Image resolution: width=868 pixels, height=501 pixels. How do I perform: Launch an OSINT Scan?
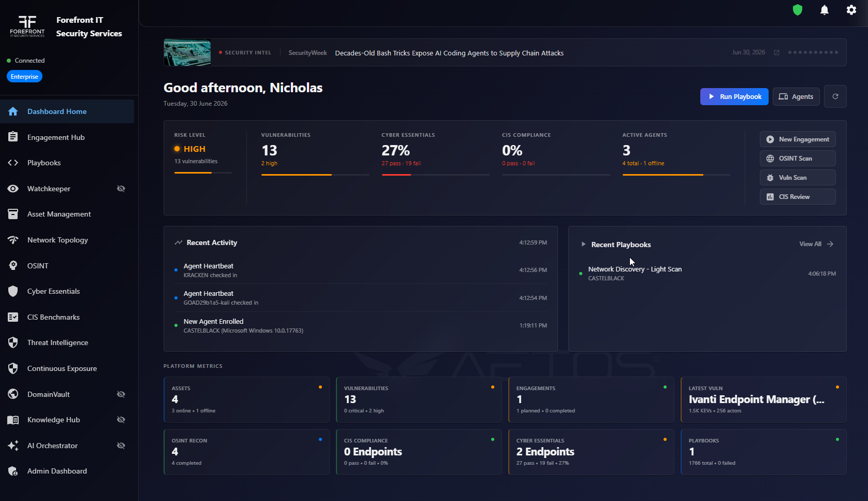pos(798,159)
